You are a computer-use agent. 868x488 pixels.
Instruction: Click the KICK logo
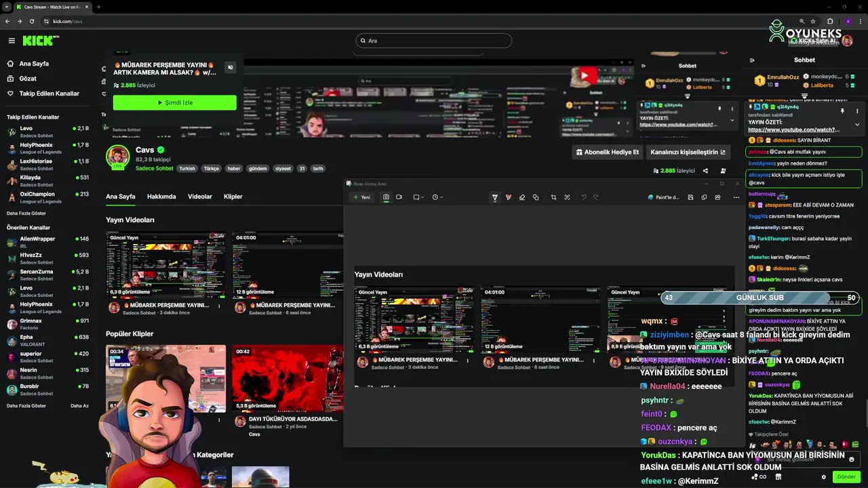pyautogui.click(x=41, y=41)
